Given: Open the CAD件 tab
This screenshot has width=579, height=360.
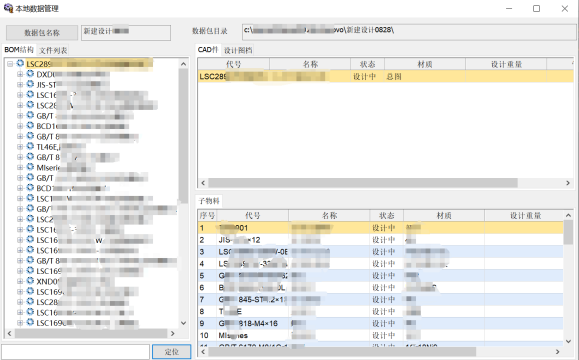Looking at the screenshot, I should [208, 49].
